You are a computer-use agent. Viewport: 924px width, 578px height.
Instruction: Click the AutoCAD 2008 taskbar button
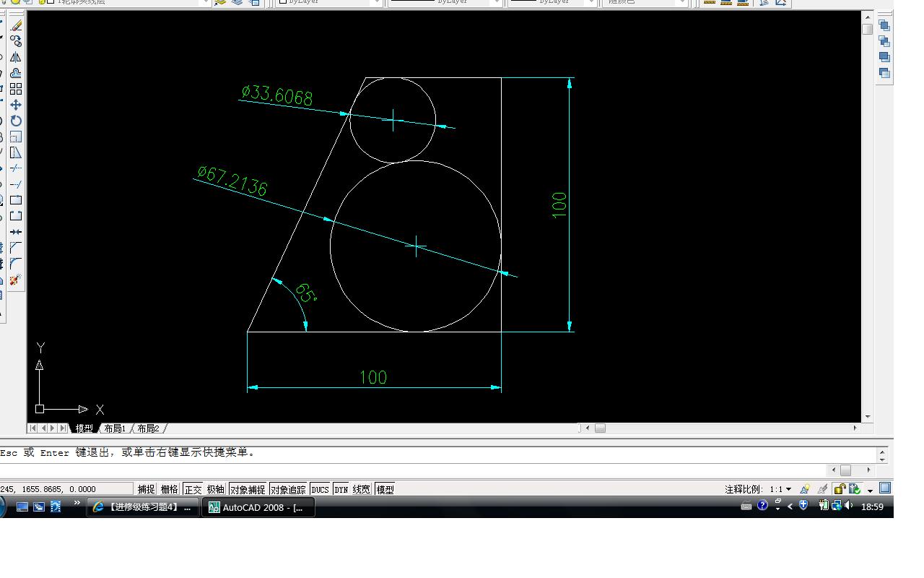[258, 507]
